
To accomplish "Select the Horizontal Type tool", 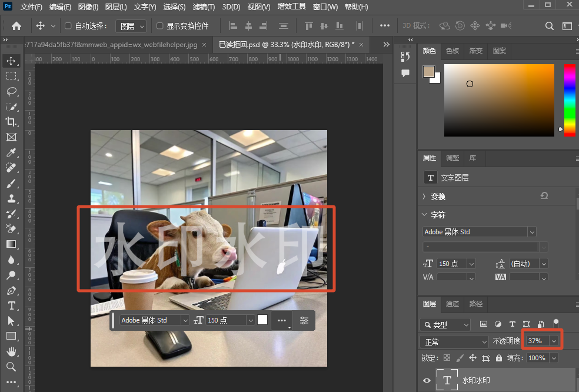I will [x=11, y=305].
